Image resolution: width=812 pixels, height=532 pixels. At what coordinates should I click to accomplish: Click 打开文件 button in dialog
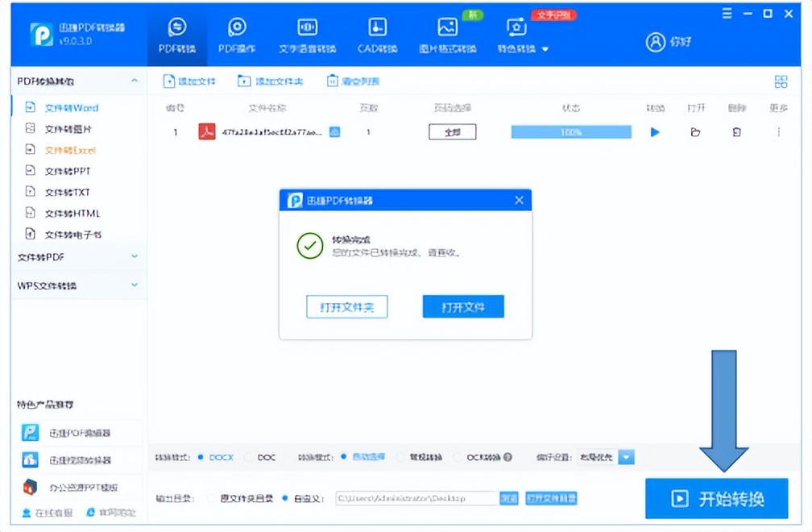pyautogui.click(x=463, y=307)
